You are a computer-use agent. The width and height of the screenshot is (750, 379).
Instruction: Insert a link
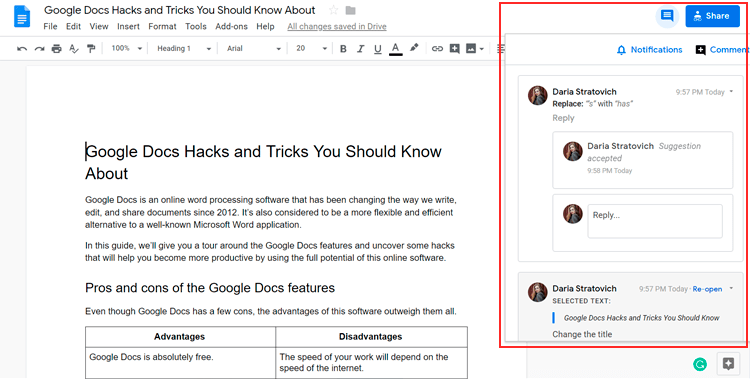[437, 48]
